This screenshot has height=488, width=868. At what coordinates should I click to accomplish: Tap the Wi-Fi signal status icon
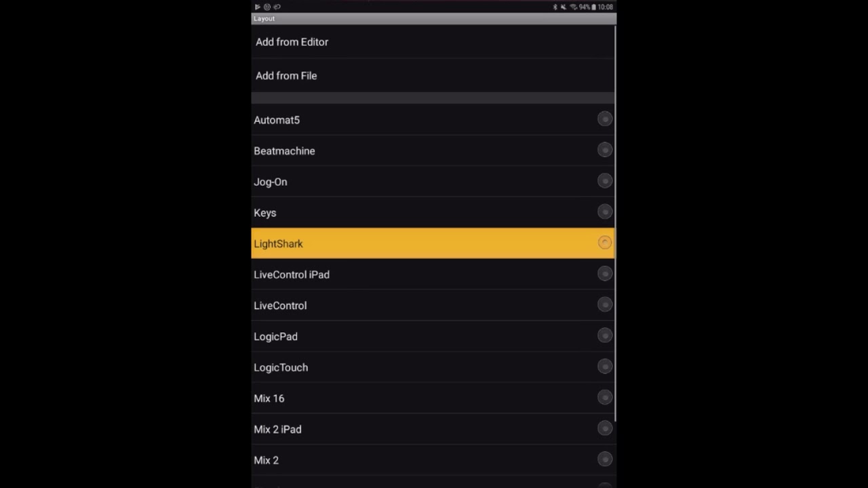pos(574,7)
